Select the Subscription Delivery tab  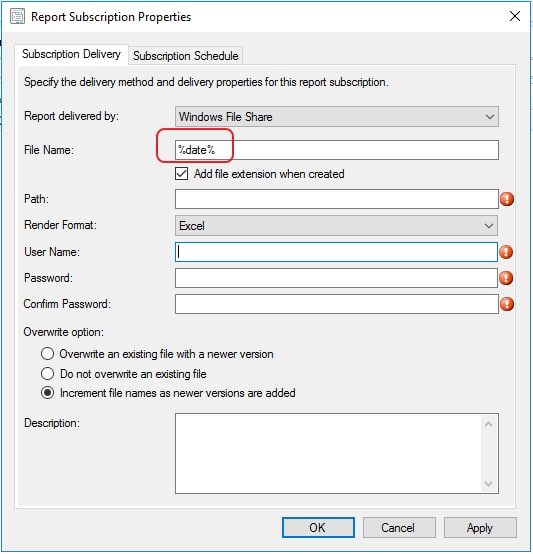click(x=71, y=54)
